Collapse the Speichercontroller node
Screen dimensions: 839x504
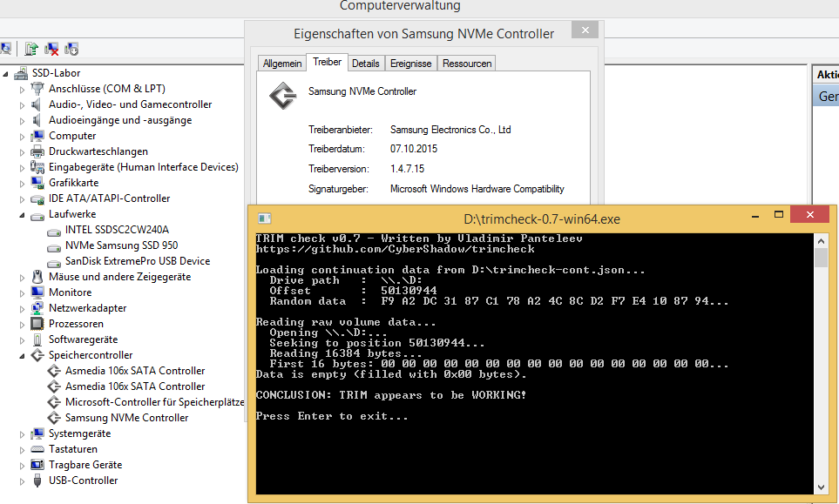22,357
